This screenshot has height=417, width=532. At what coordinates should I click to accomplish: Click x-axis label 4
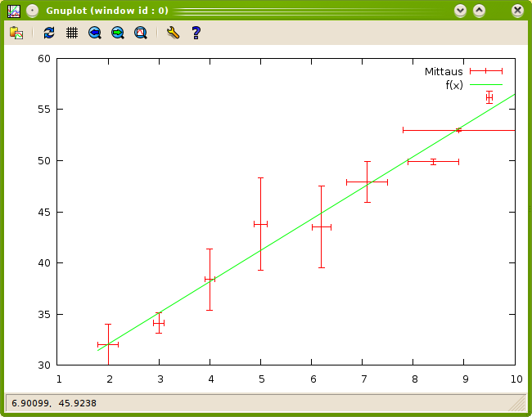[x=211, y=379]
